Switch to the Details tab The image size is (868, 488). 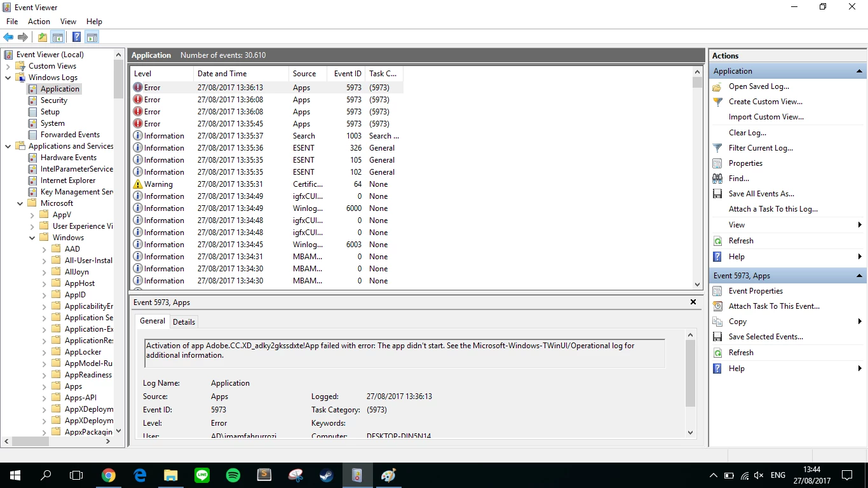[184, 322]
